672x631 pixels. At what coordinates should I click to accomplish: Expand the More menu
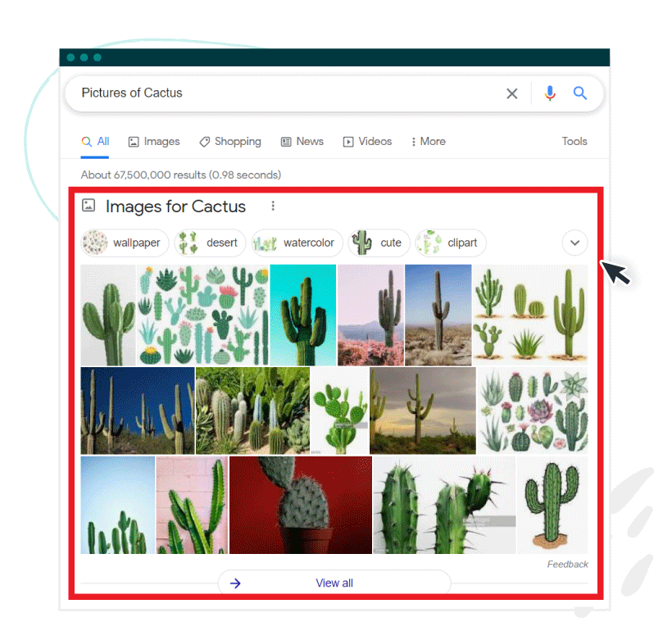pyautogui.click(x=428, y=142)
